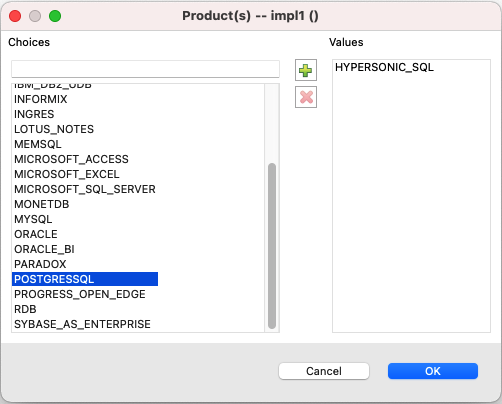Click the Choices filter text field
Image resolution: width=502 pixels, height=404 pixels.
coord(145,69)
